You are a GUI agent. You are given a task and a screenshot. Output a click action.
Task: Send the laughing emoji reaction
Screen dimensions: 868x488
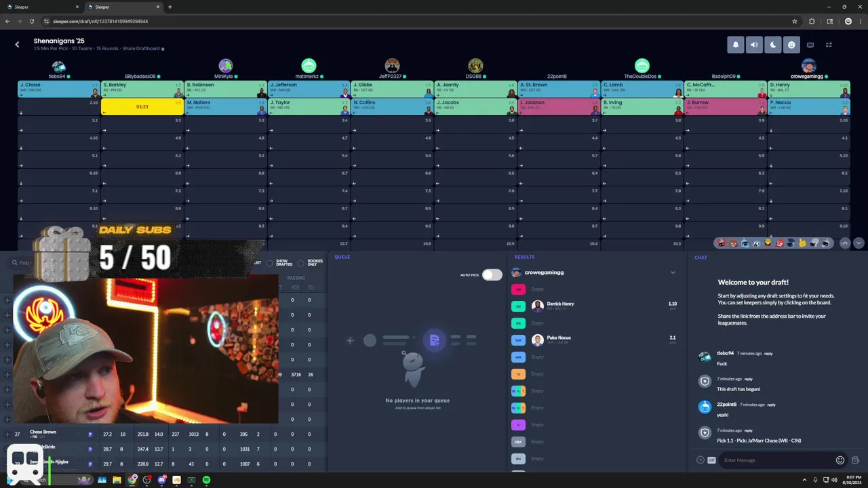coord(768,243)
